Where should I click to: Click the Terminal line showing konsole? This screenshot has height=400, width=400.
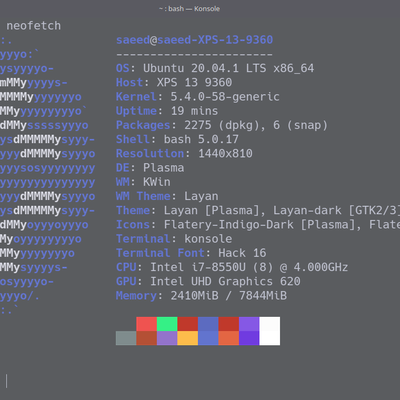click(x=174, y=239)
